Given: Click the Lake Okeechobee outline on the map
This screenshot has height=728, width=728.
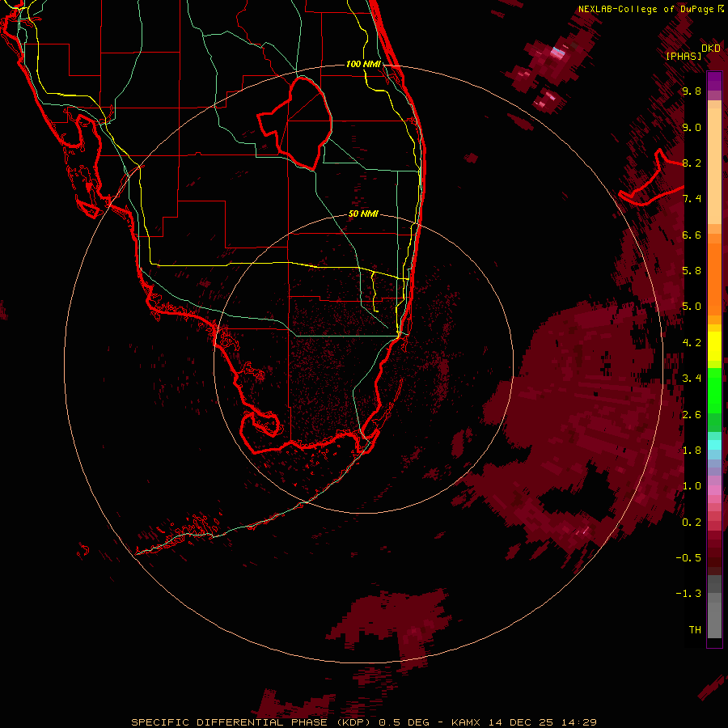Looking at the screenshot, I should 294,123.
